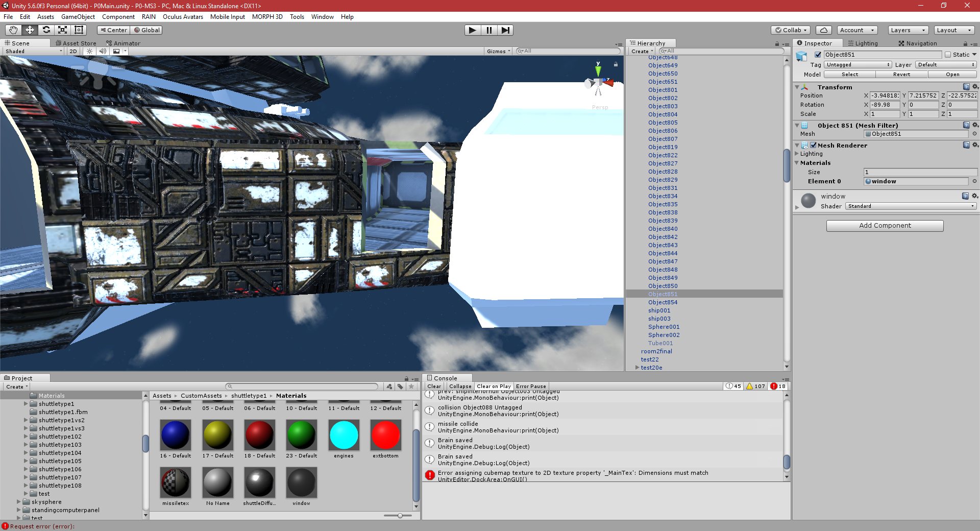
Task: Click the Add Component button
Action: click(885, 225)
